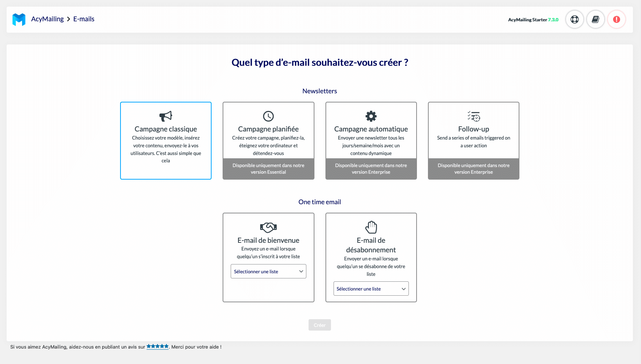Click the clock icon on Campagne planifiée
This screenshot has width=641, height=364.
[268, 116]
